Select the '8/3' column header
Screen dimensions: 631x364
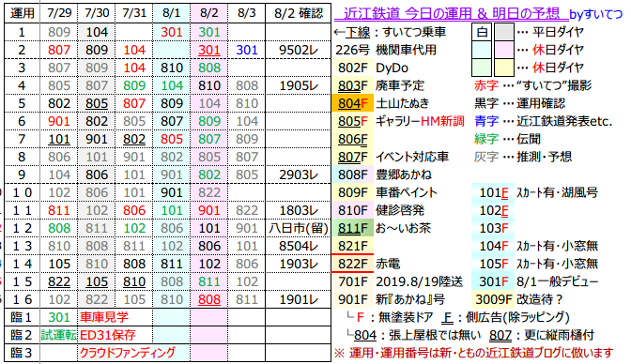pyautogui.click(x=246, y=14)
